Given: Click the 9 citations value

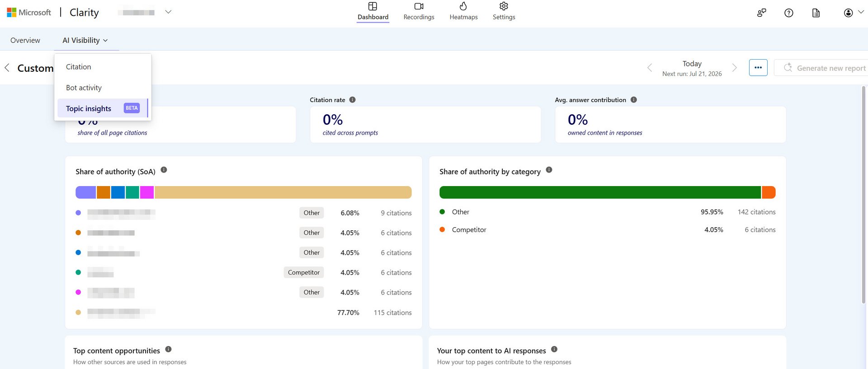Looking at the screenshot, I should pyautogui.click(x=396, y=213).
